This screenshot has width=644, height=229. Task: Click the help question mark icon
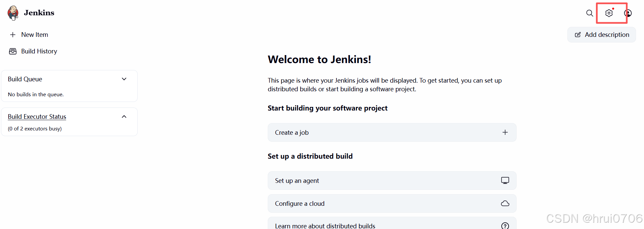(x=505, y=226)
